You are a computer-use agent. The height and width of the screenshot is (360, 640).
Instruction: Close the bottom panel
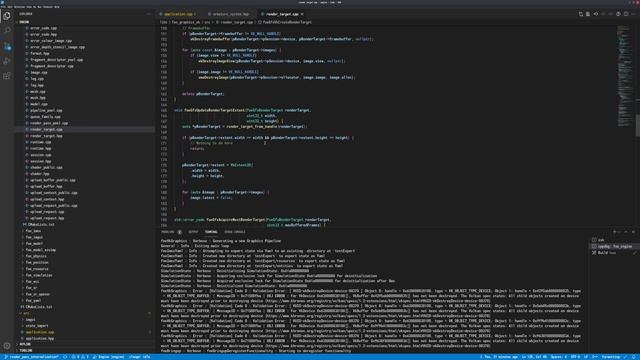tap(633, 232)
